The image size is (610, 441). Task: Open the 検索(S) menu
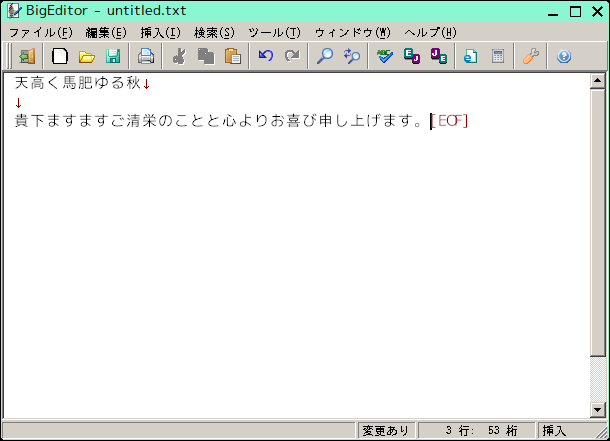[214, 33]
